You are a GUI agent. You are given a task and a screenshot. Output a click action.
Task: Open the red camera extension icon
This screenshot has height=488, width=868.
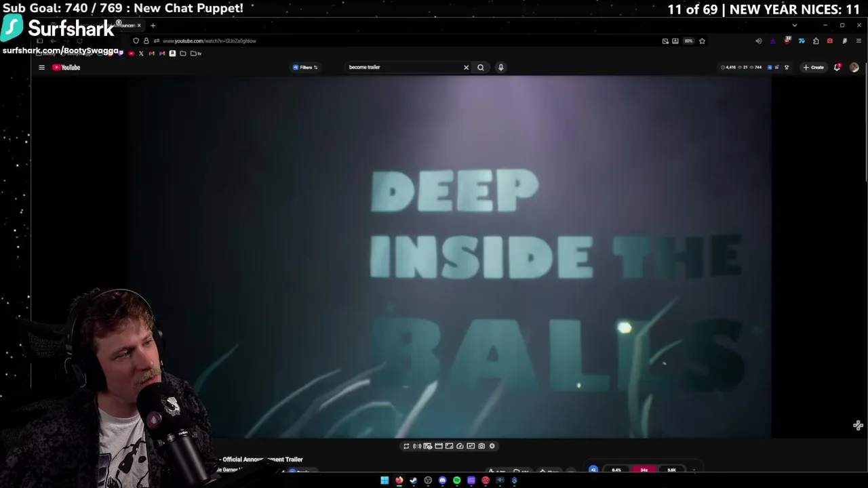click(830, 41)
